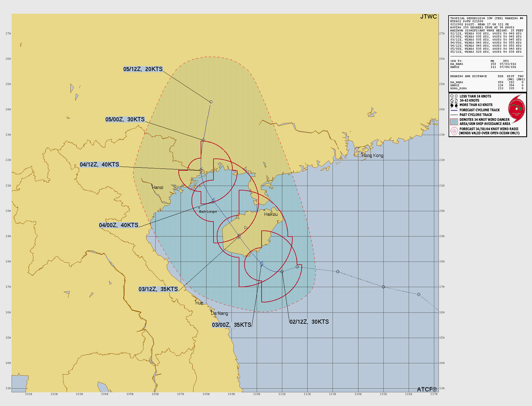Viewport: 532px width, 406px height.
Task: Click the 02/12Z current position marker on track
Action: pyautogui.click(x=282, y=272)
